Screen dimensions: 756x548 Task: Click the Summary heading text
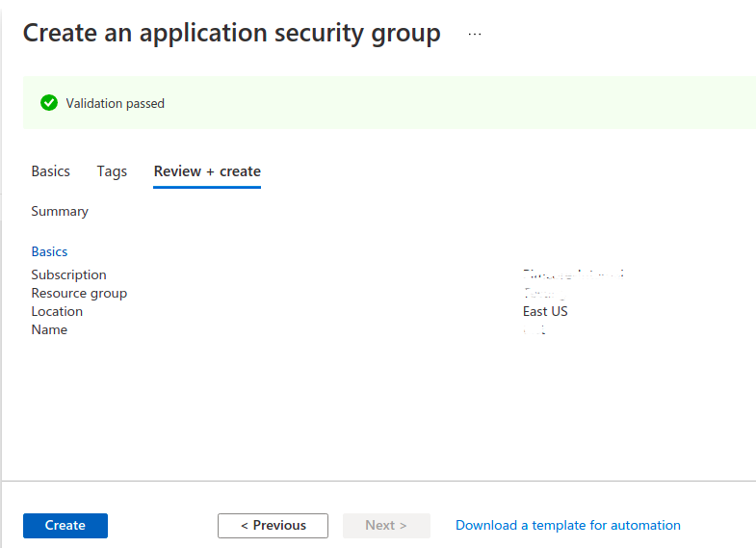60,211
